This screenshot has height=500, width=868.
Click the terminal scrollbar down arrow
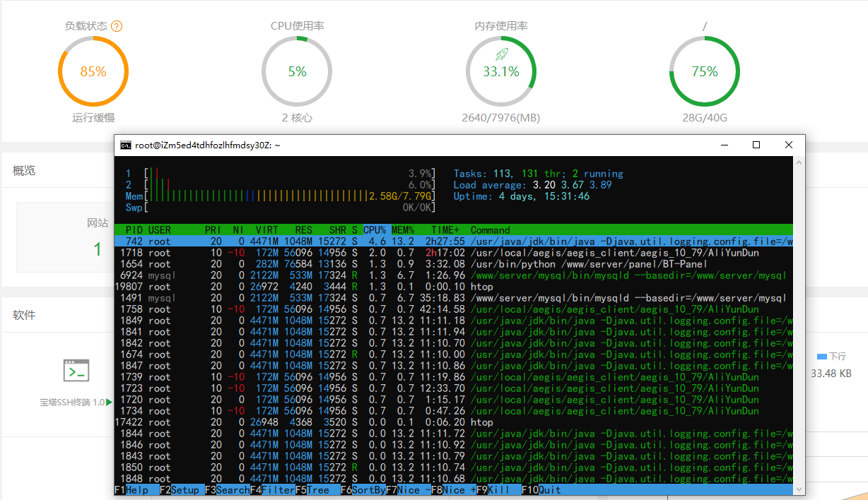tap(799, 489)
